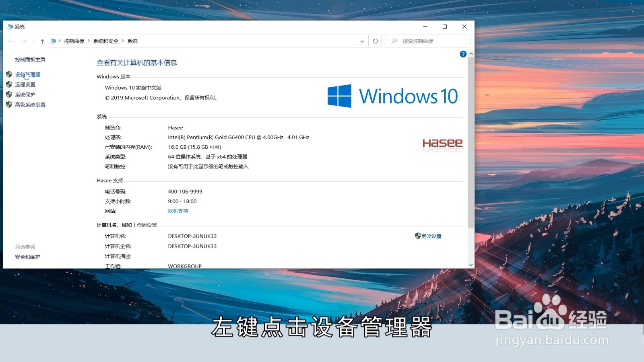
Task: Click the shield icon beside 高级系统设置
Action: 9,104
